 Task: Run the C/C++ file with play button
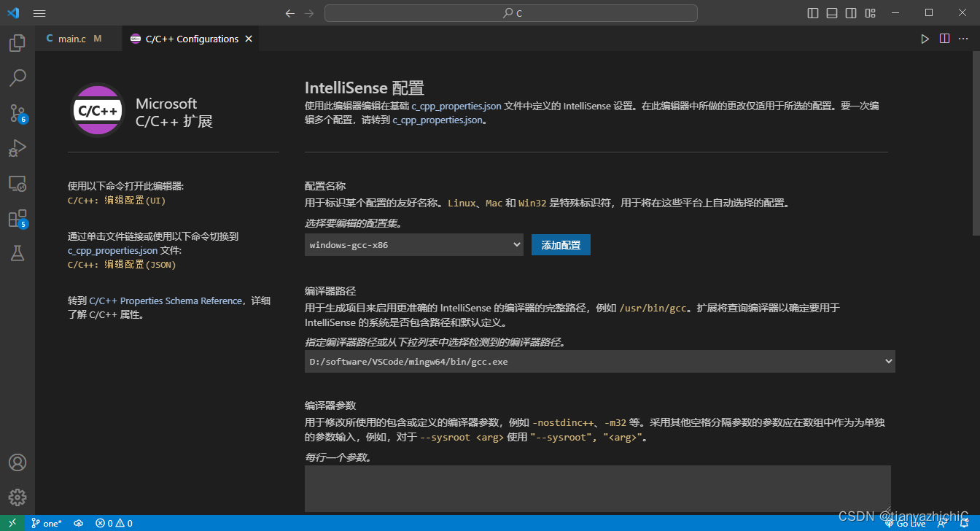pos(925,39)
